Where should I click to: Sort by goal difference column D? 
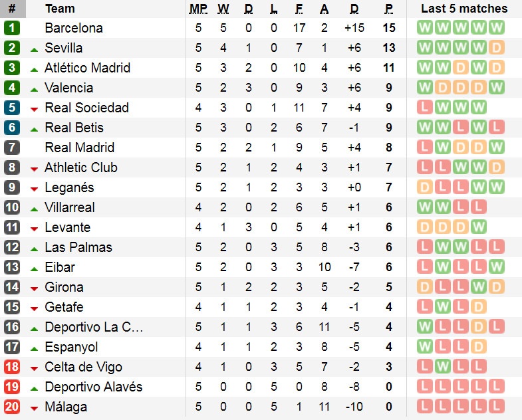point(354,9)
